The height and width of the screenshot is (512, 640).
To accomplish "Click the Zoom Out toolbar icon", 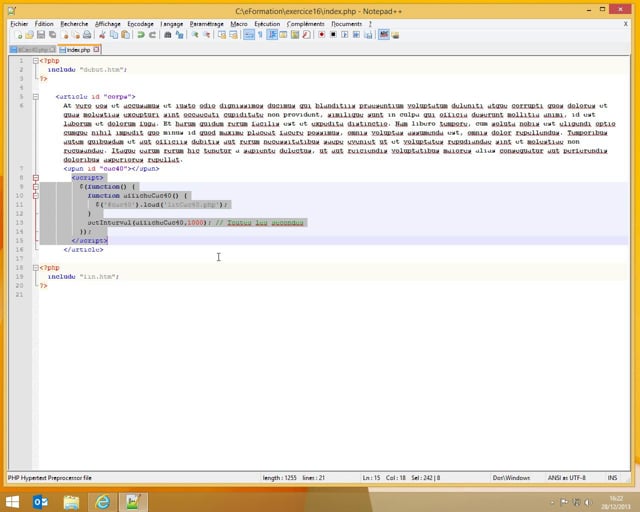I will pos(207,35).
